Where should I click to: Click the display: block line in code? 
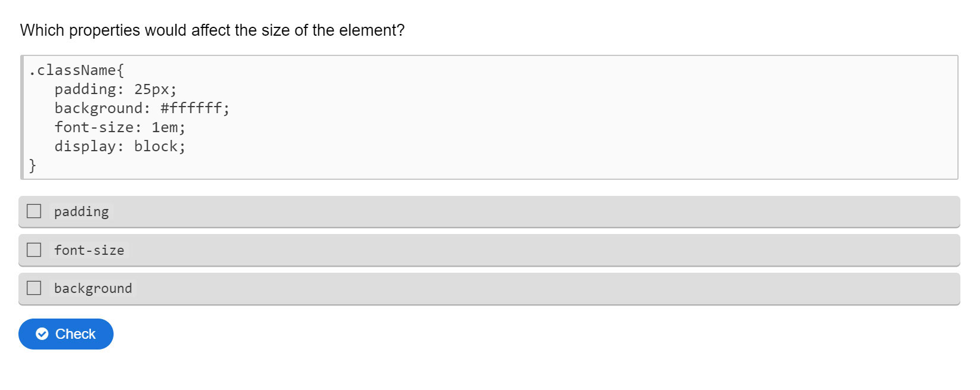120,146
